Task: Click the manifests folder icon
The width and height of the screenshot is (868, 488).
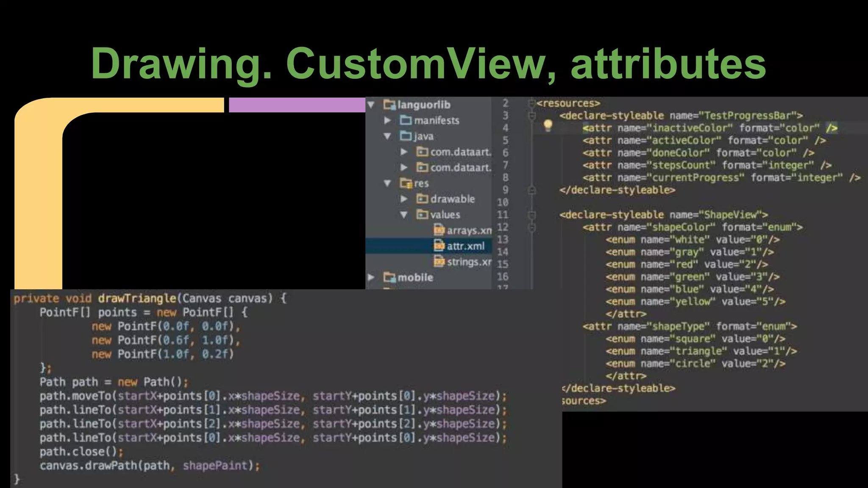Action: click(406, 120)
